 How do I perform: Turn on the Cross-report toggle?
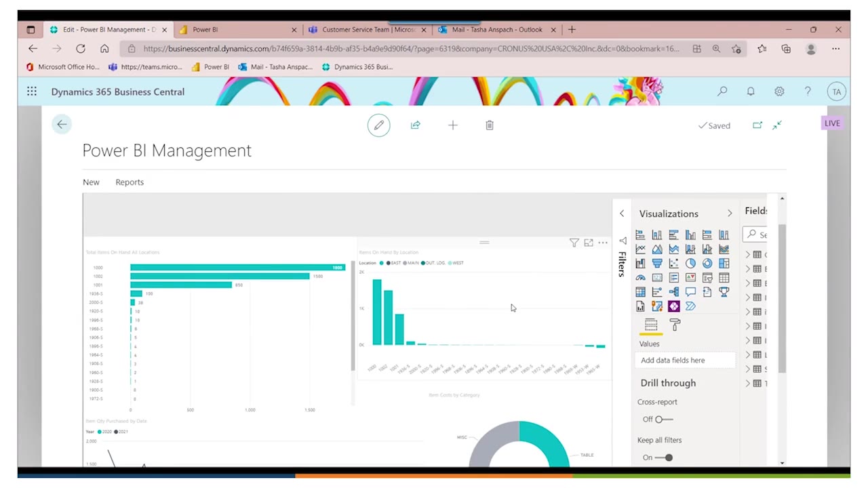(x=663, y=420)
